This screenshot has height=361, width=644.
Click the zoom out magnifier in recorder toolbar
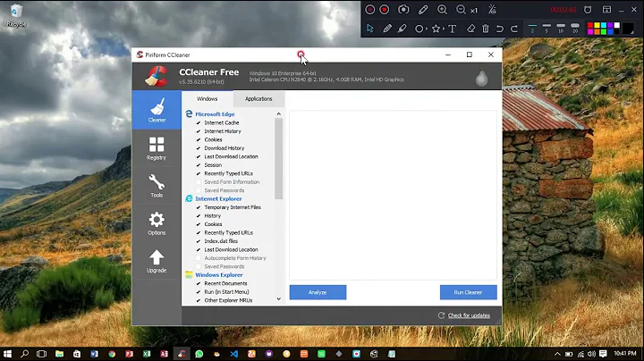point(461,10)
